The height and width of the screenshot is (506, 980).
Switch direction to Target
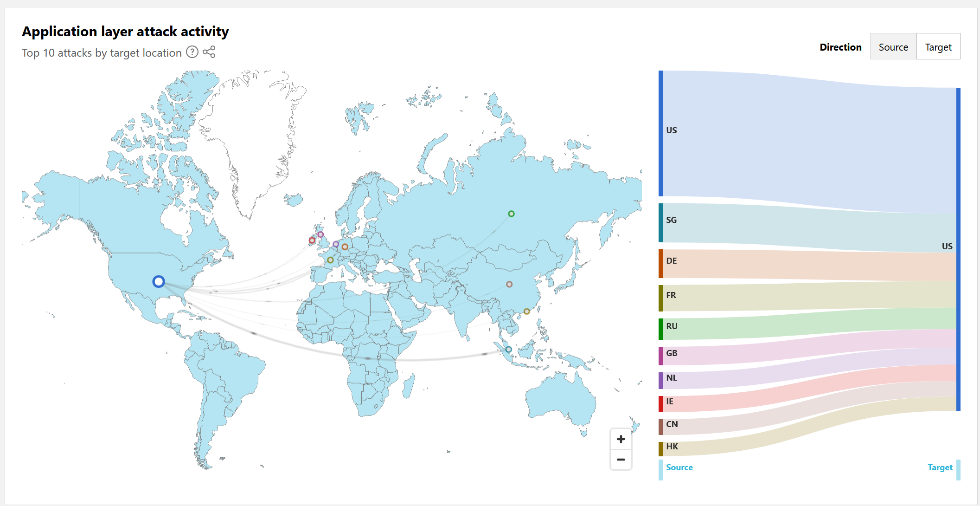coord(938,47)
